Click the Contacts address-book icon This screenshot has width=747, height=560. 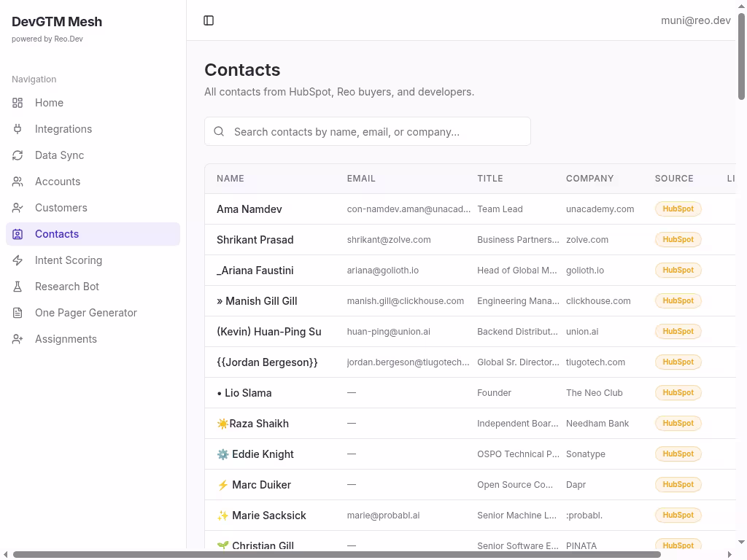click(18, 234)
